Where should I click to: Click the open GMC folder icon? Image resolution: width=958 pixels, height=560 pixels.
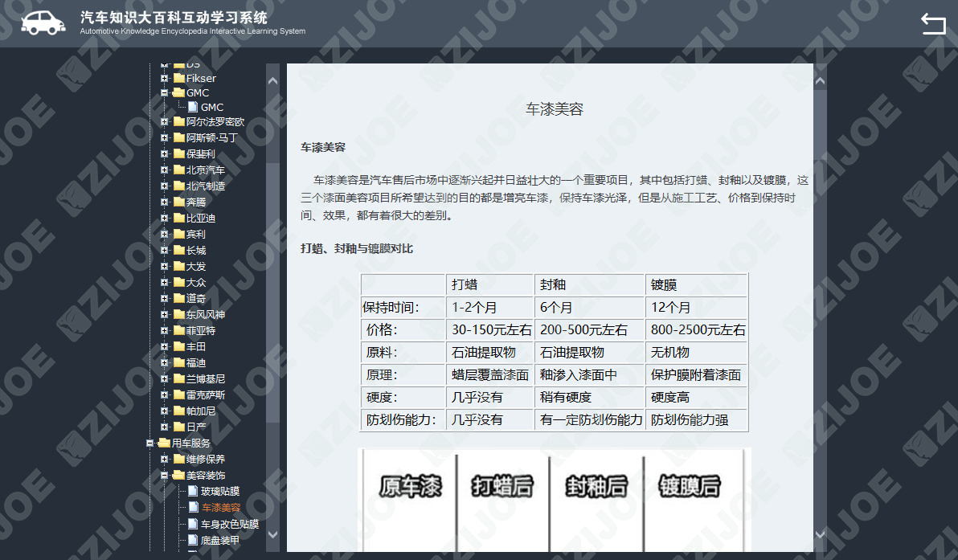tap(179, 93)
